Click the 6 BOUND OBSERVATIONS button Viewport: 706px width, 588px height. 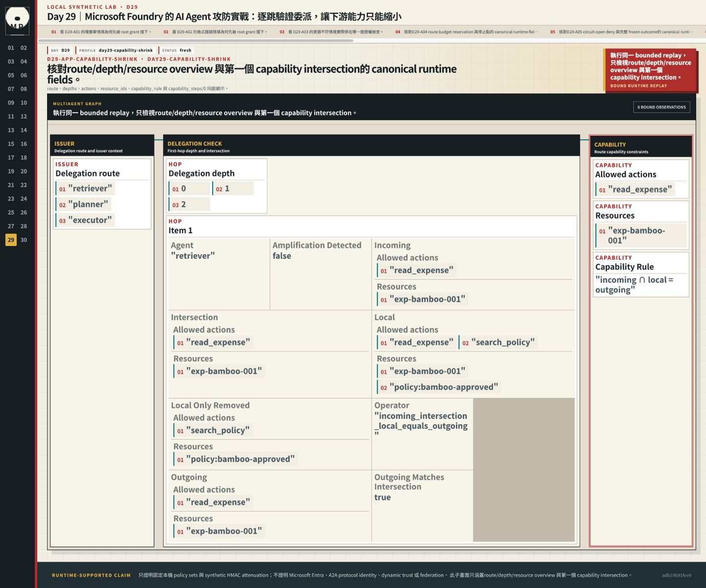point(661,107)
